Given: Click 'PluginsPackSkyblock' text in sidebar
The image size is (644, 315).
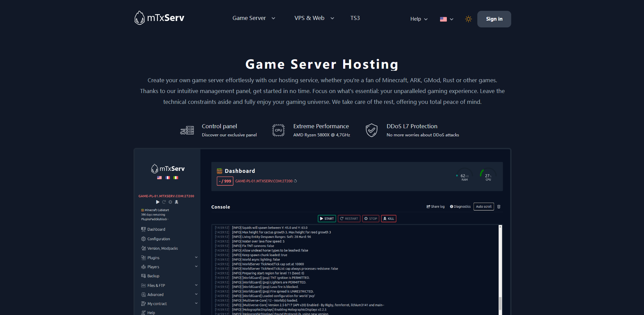Looking at the screenshot, I should [x=154, y=219].
